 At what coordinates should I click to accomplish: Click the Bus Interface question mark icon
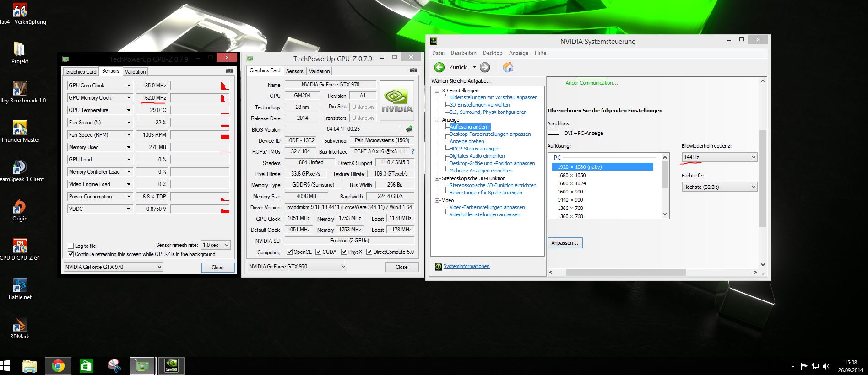pyautogui.click(x=413, y=151)
